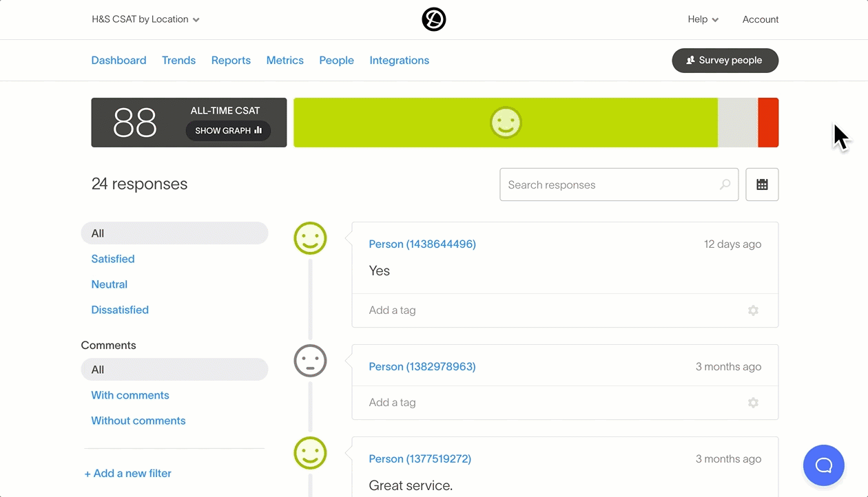Click the green satisfied segment of the CSAT bar

[506, 123]
